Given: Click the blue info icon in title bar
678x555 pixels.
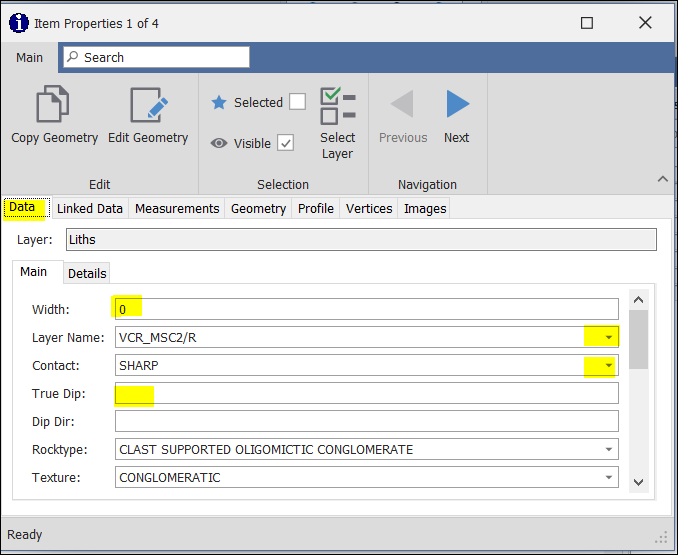Looking at the screenshot, I should [18, 22].
